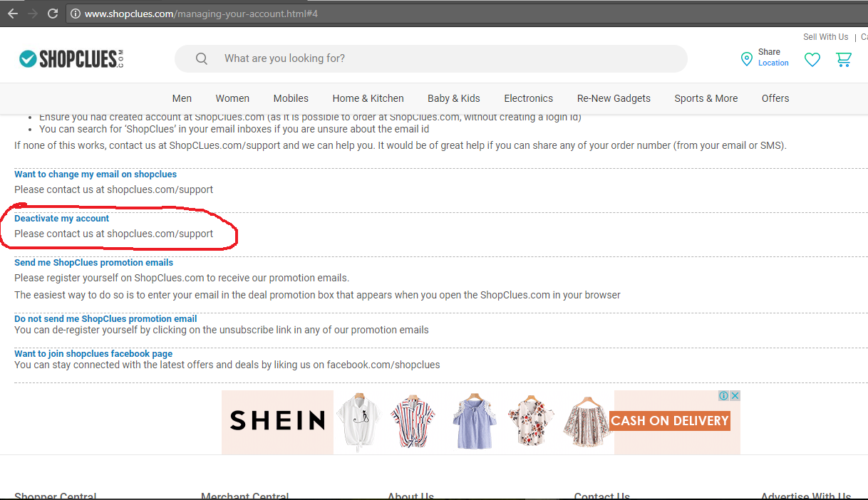Click the text 'Please register yourself on ShopClues.com'
Viewport: 868px width, 500px height.
pyautogui.click(x=182, y=278)
